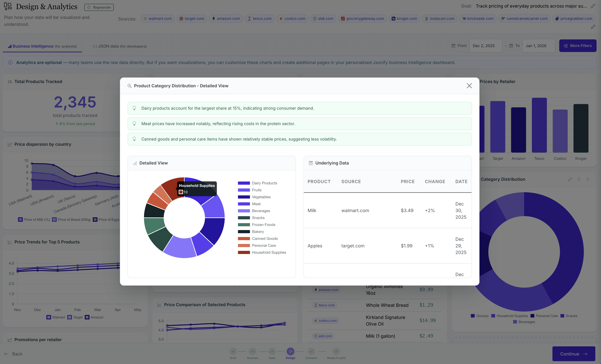Click pencil icon next to Goal text

click(593, 6)
